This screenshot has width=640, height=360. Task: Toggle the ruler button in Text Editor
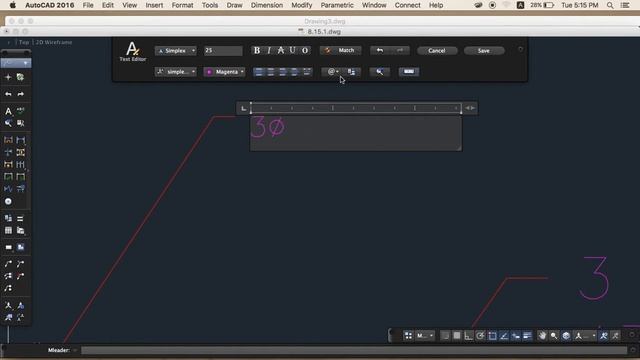(409, 72)
